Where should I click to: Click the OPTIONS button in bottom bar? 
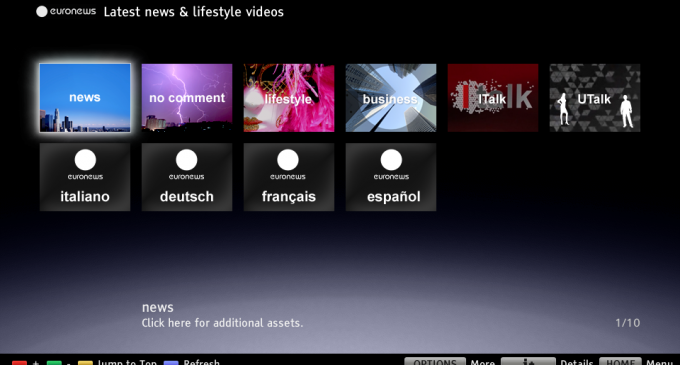[435, 362]
